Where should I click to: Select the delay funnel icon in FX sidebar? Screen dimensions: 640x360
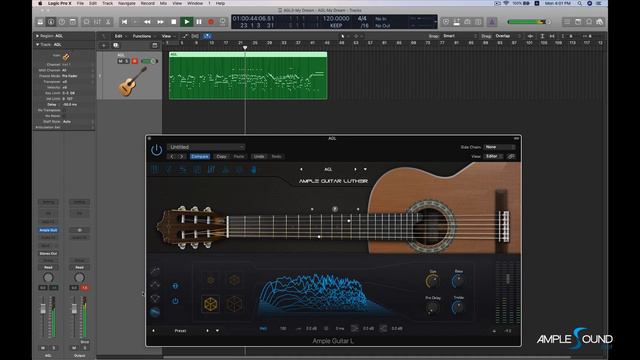coord(155,299)
